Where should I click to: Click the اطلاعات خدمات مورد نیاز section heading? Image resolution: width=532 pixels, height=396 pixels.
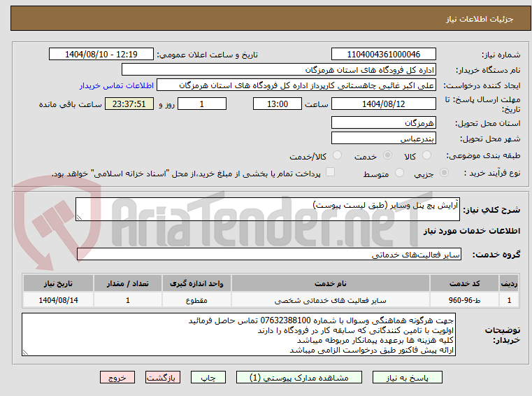pyautogui.click(x=472, y=231)
